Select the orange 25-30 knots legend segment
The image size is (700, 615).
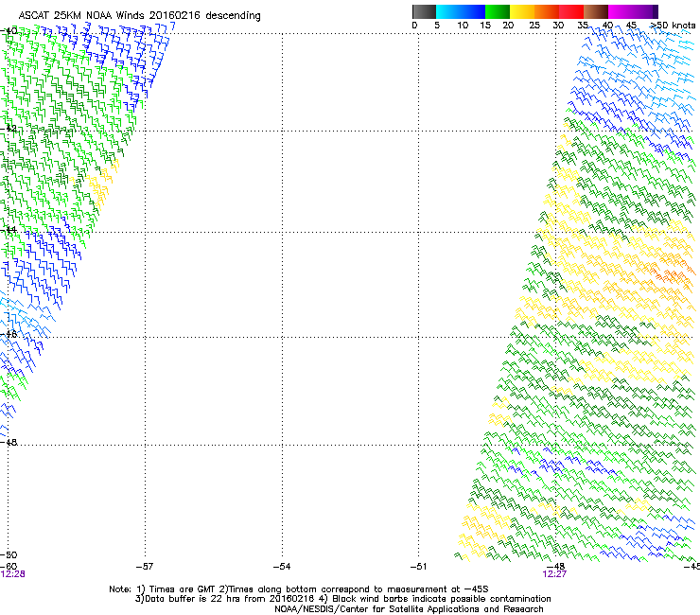click(547, 11)
